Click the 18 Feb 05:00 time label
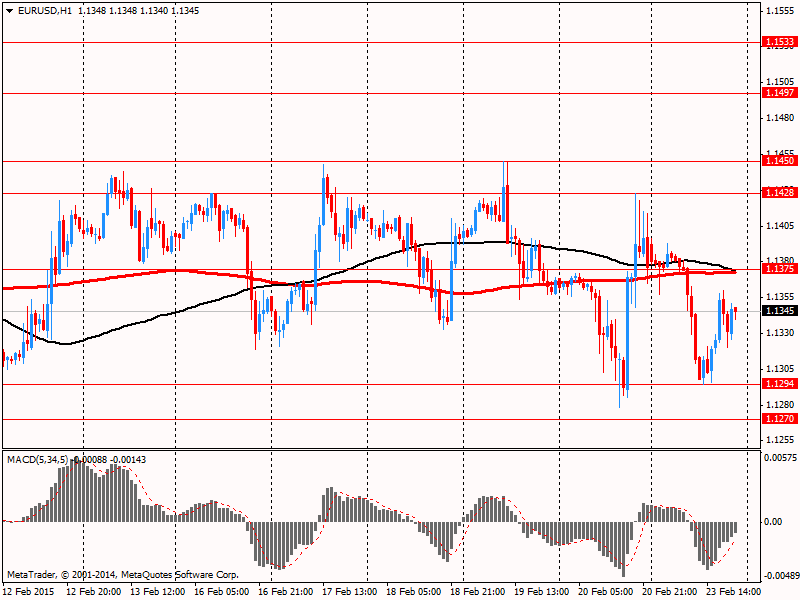Viewport: 800px width, 600px height. click(414, 591)
